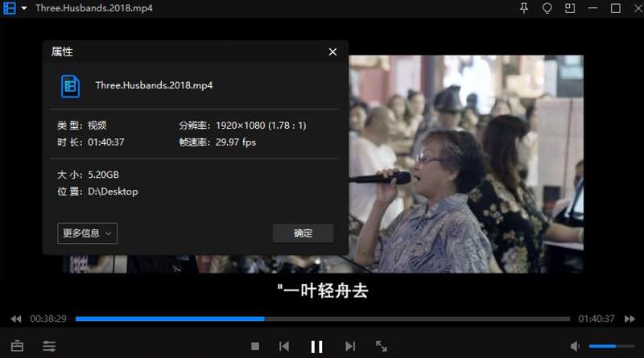
Task: Pin the player window on top
Action: 525,8
